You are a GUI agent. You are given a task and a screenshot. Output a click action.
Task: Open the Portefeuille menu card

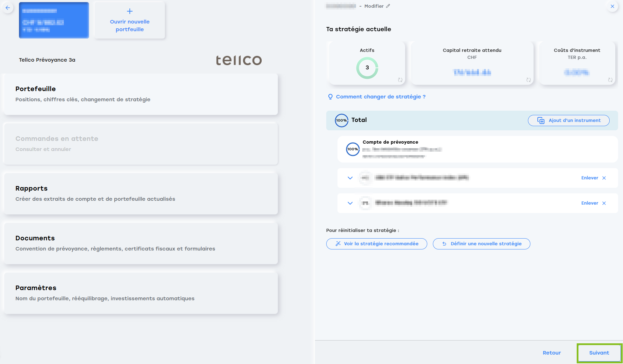click(x=141, y=94)
